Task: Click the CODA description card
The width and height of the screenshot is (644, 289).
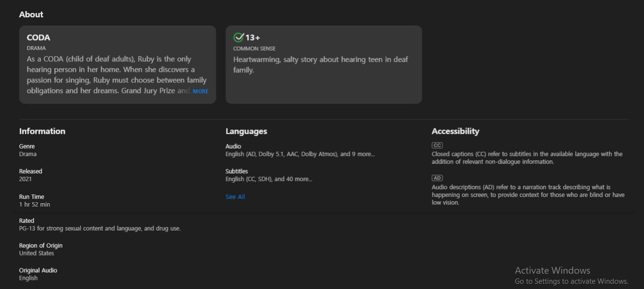Action: pos(117,64)
